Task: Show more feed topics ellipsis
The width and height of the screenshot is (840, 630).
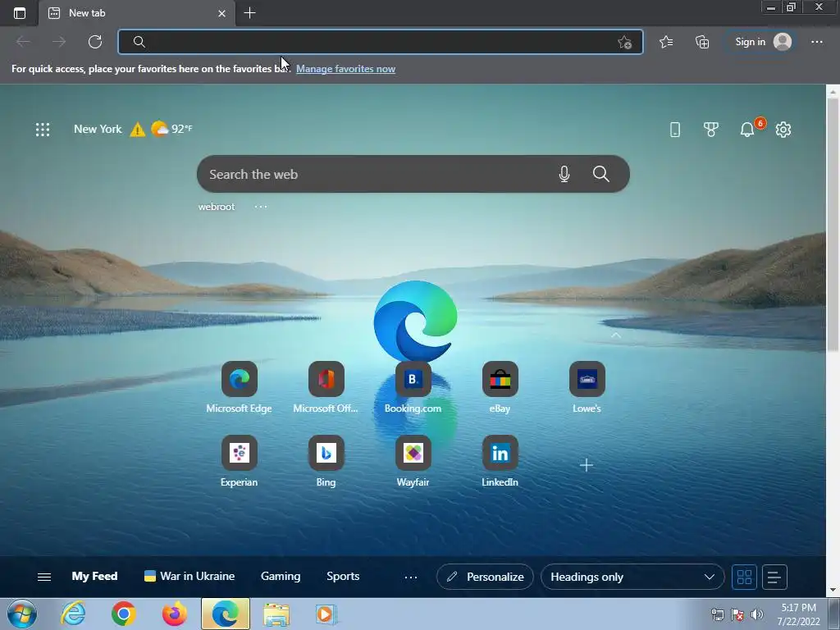Action: [x=411, y=577]
